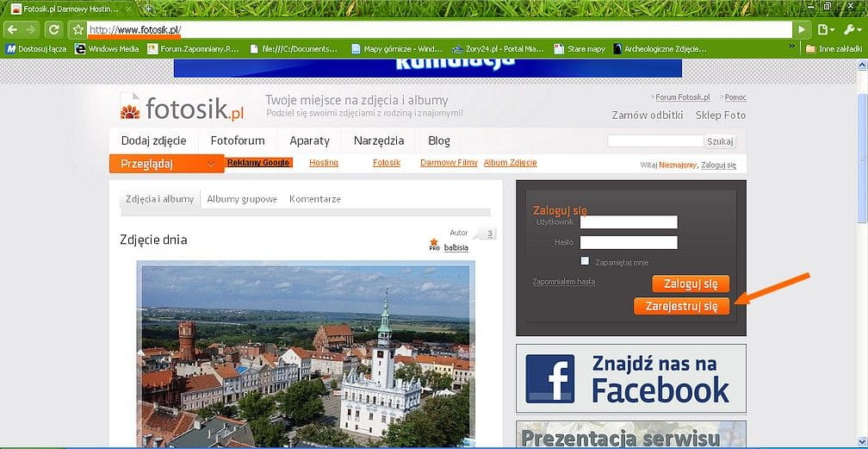Open Zamów odbitki link
This screenshot has height=449, width=868.
[x=648, y=115]
